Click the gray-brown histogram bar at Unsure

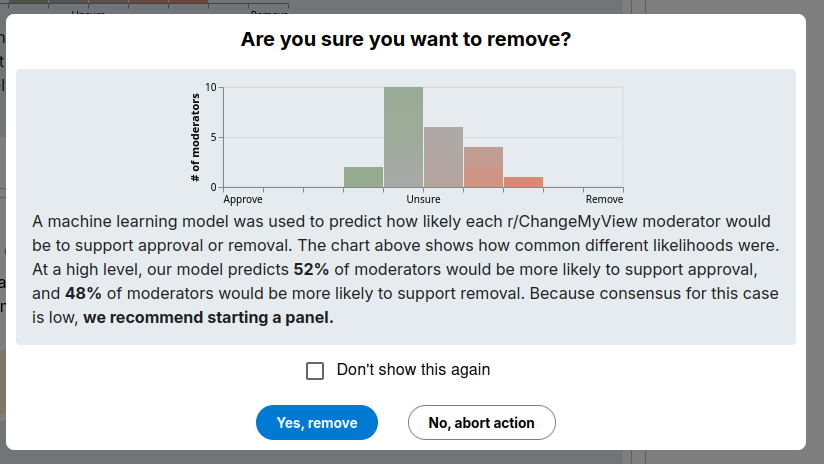[443, 157]
